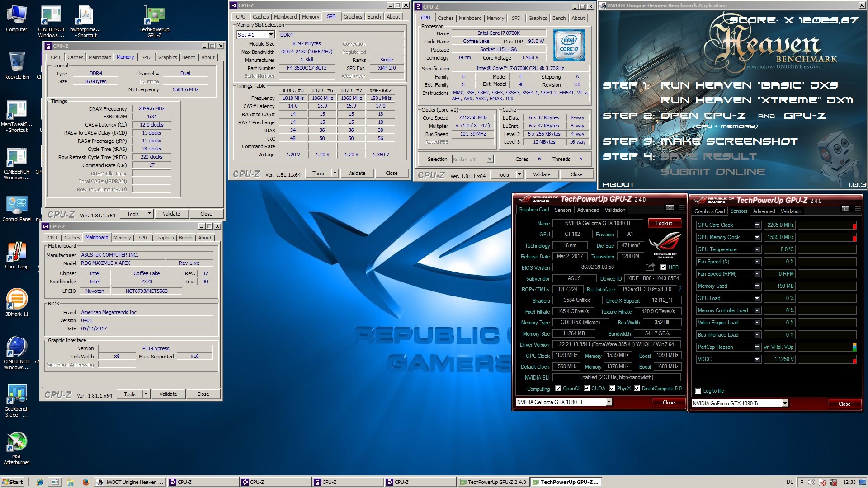Viewport: 868px width, 488px height.
Task: Click Validate in Memory CPU-Z window
Action: [x=171, y=214]
